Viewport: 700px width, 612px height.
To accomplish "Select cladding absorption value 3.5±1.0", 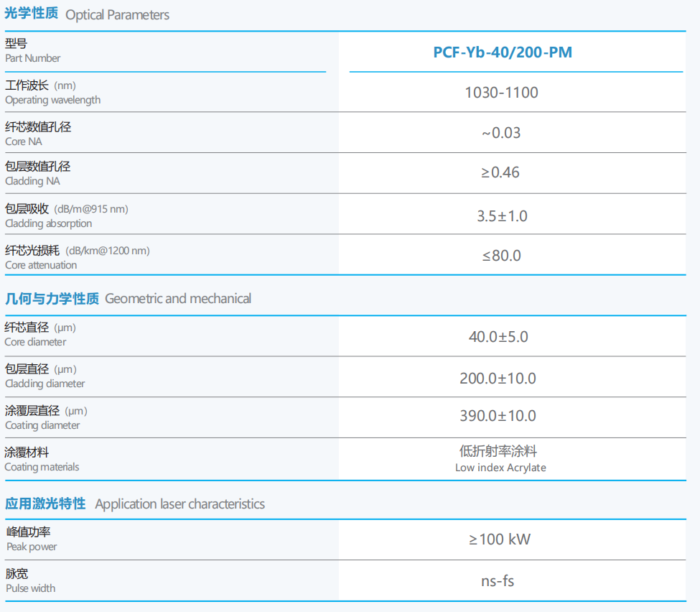I will [501, 215].
